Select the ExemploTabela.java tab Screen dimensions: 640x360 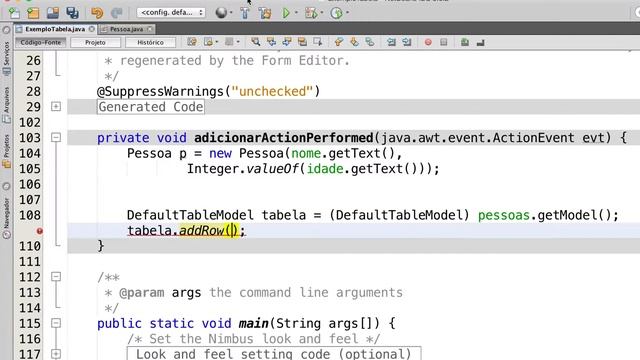tap(55, 29)
